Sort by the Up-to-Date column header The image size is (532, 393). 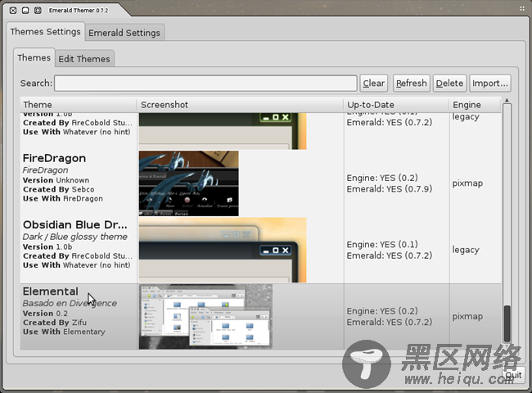[396, 105]
